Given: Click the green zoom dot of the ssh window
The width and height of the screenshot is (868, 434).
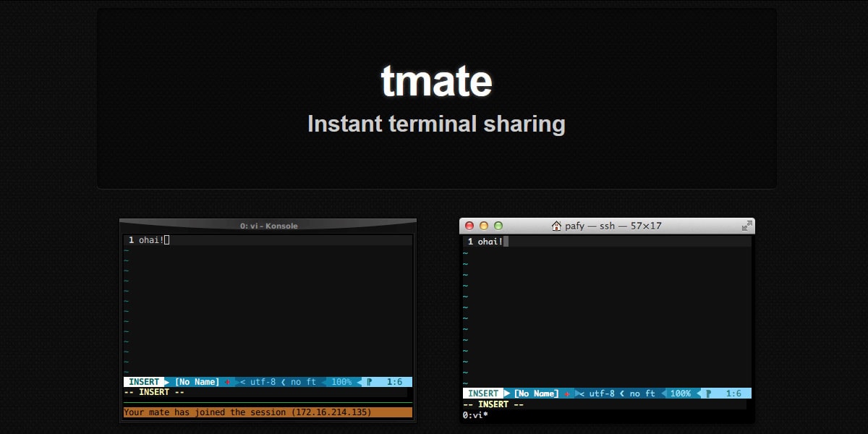Looking at the screenshot, I should [498, 226].
